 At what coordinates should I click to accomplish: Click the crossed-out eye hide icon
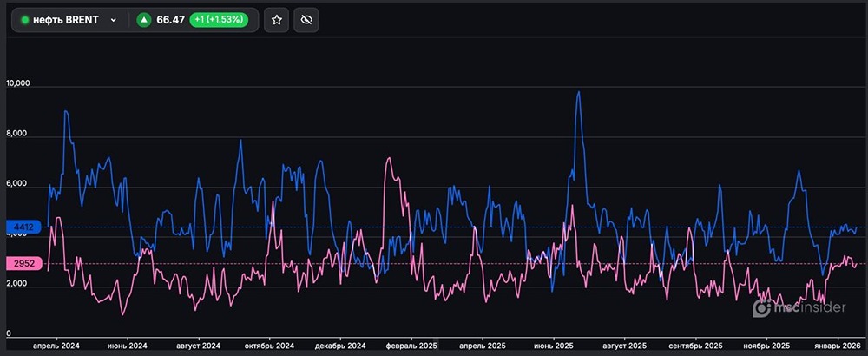[305, 20]
